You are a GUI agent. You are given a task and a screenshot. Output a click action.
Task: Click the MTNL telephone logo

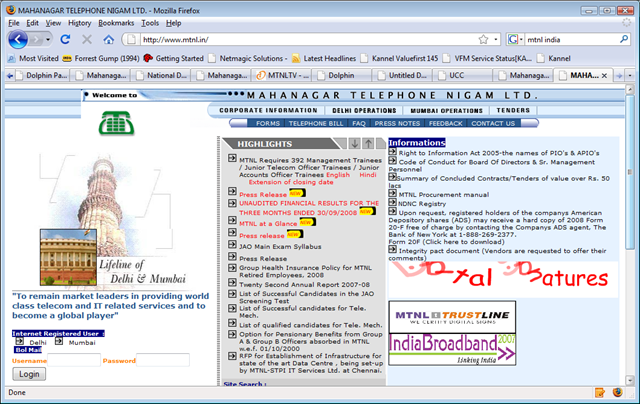(116, 123)
